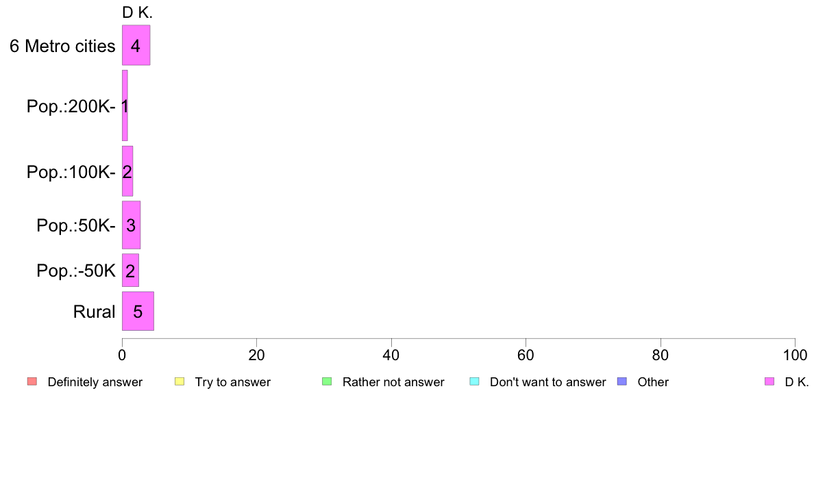The width and height of the screenshot is (814, 504).
Task: Select the 6 Metro cities bar
Action: (x=136, y=45)
